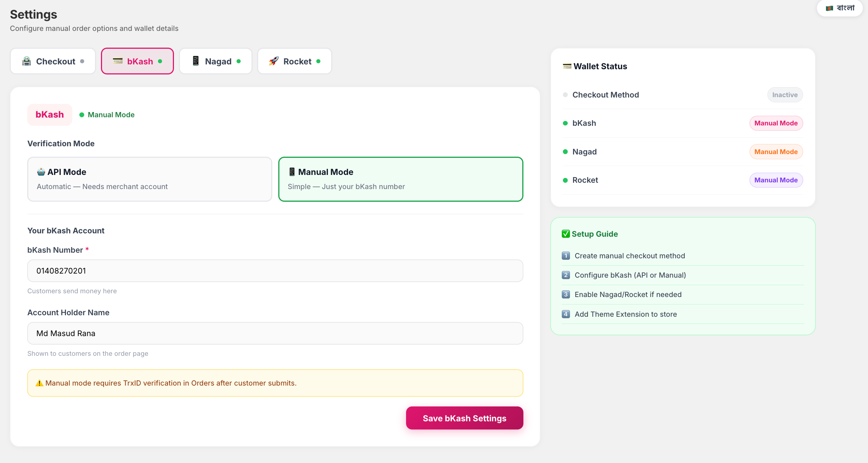Click the Wallet Status card icon
The height and width of the screenshot is (463, 868).
(x=567, y=66)
